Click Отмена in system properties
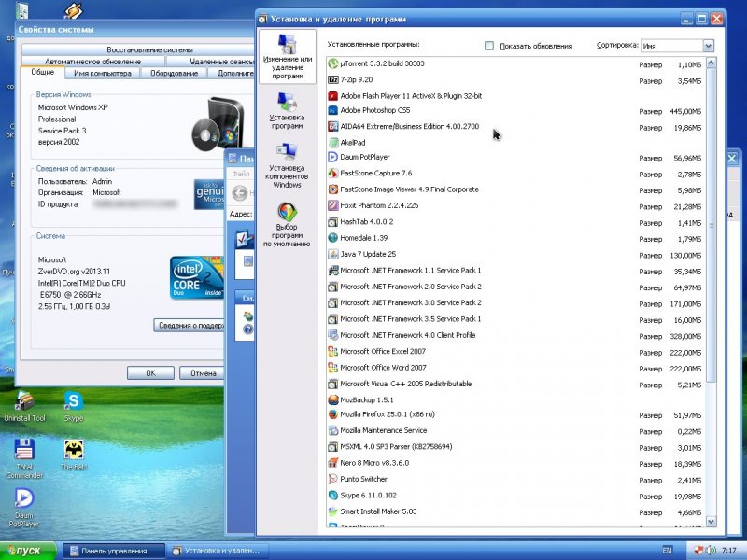Screen dimensions: 747x560 (203, 372)
